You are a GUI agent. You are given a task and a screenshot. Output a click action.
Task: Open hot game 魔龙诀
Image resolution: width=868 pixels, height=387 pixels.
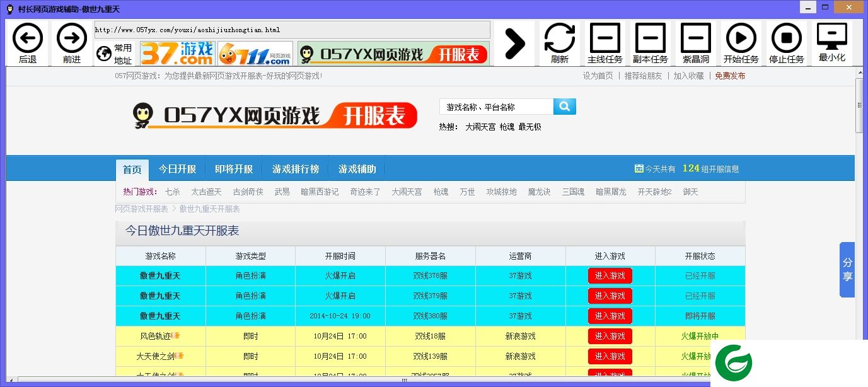(540, 192)
